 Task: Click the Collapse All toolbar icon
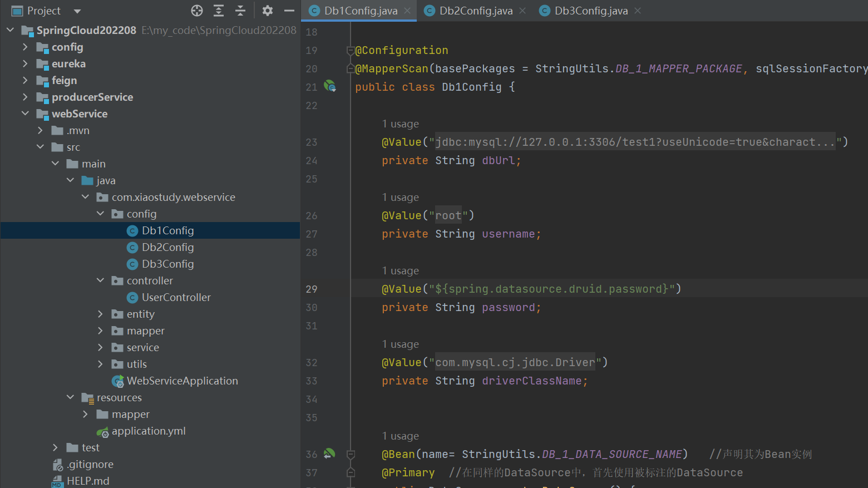coord(240,11)
